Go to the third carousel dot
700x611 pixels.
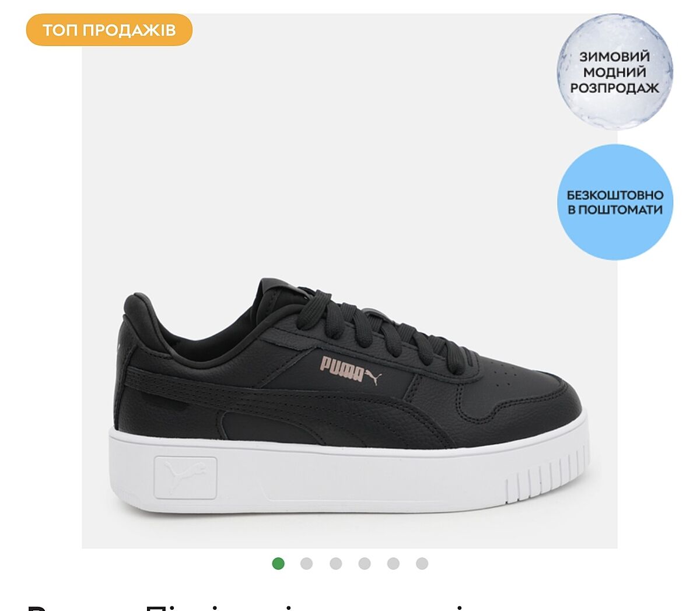click(335, 563)
